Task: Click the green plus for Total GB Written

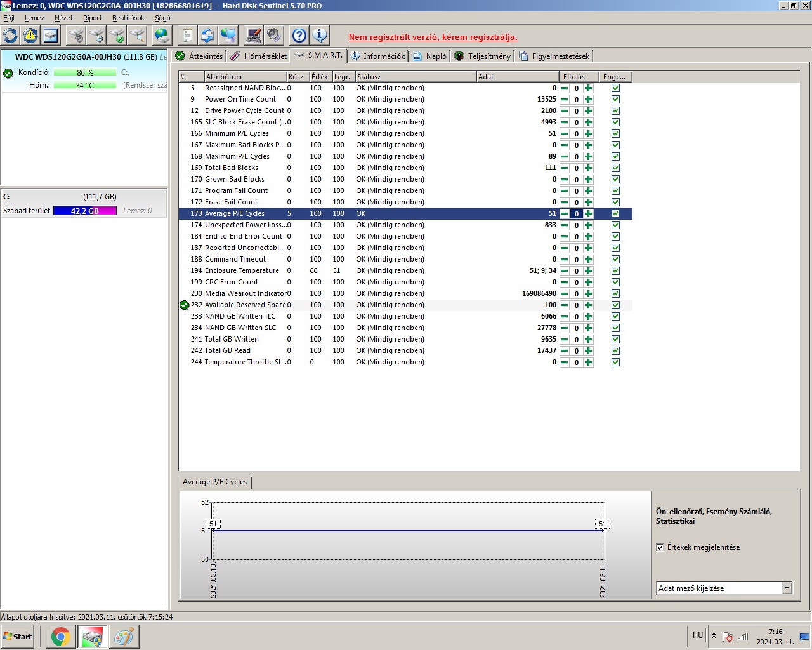Action: point(589,340)
